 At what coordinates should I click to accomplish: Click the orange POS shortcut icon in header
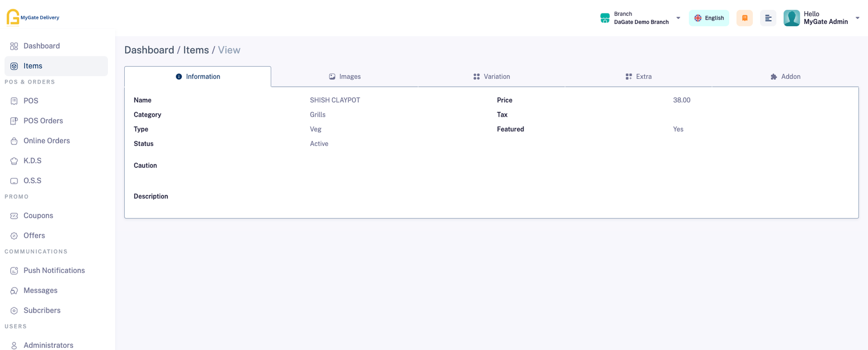[744, 18]
